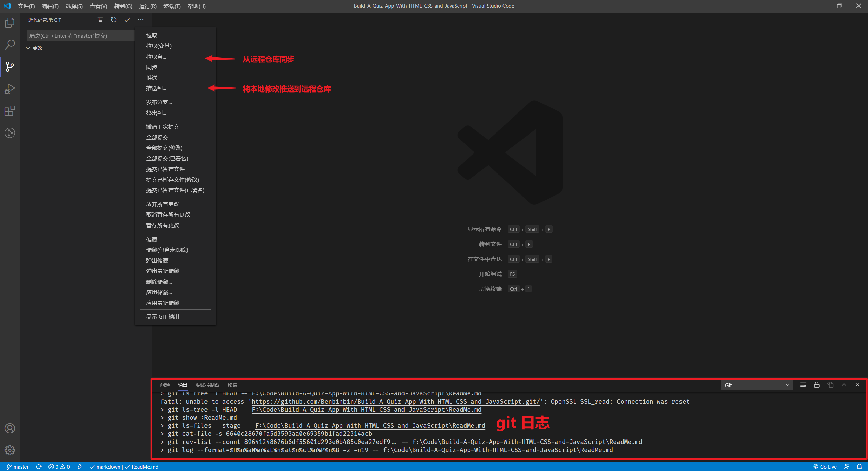Open errors and warnings count
This screenshot has height=471, width=868.
tap(59, 467)
